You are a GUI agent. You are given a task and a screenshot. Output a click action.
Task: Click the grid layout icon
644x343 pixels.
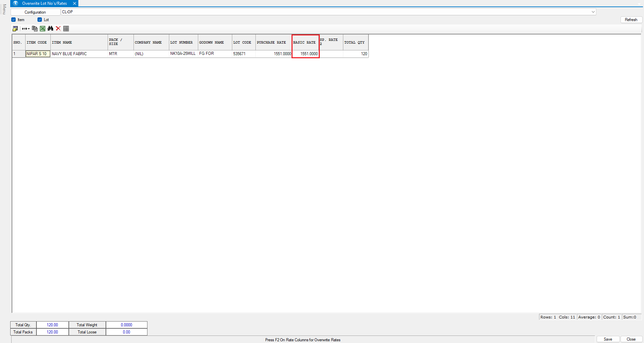pos(66,29)
